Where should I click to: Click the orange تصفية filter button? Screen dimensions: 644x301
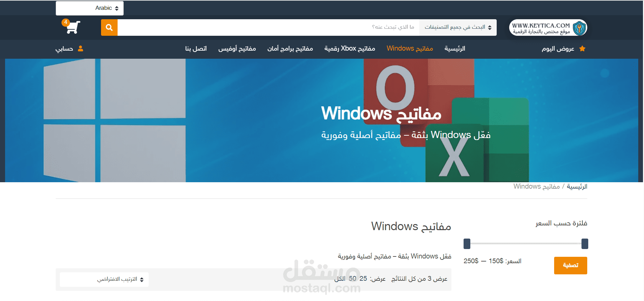point(571,266)
